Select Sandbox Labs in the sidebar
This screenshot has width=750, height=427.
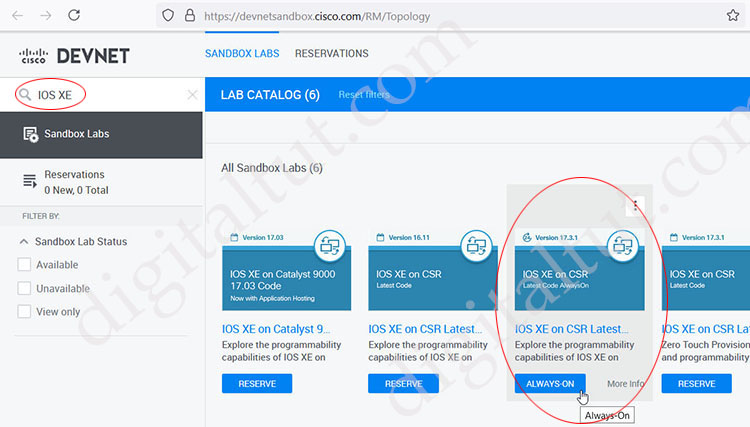101,135
